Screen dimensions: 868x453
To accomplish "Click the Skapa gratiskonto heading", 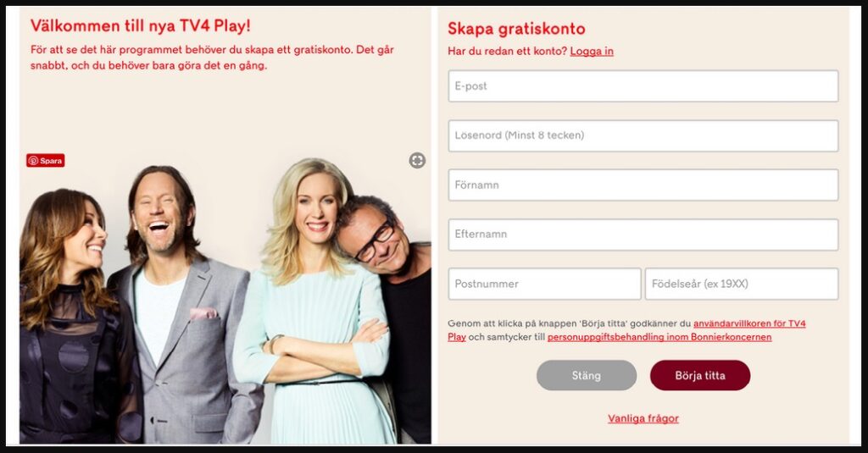I will (x=516, y=28).
